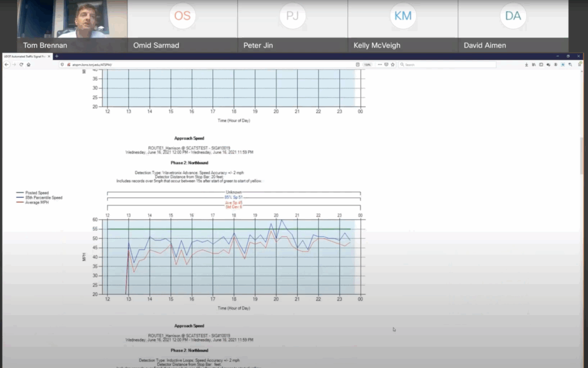
Task: Click the green Posted Speed line on chart
Action: click(218, 229)
